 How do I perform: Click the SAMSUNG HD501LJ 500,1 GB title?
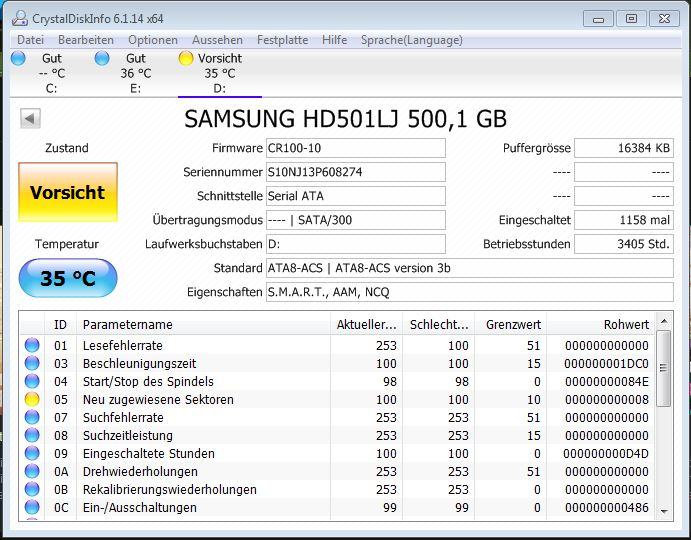pyautogui.click(x=346, y=119)
